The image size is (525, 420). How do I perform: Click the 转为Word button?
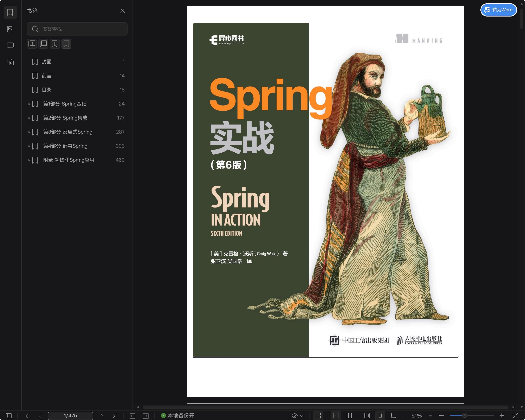pyautogui.click(x=498, y=10)
